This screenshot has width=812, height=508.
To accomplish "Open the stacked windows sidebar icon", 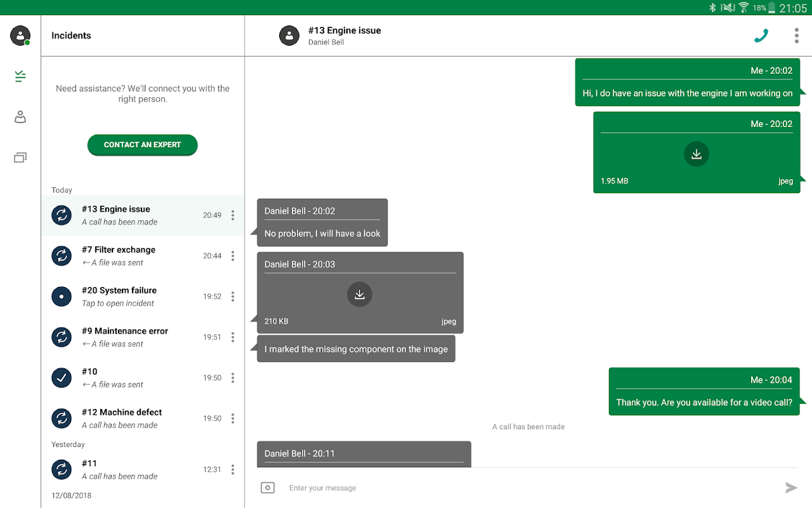I will (20, 157).
